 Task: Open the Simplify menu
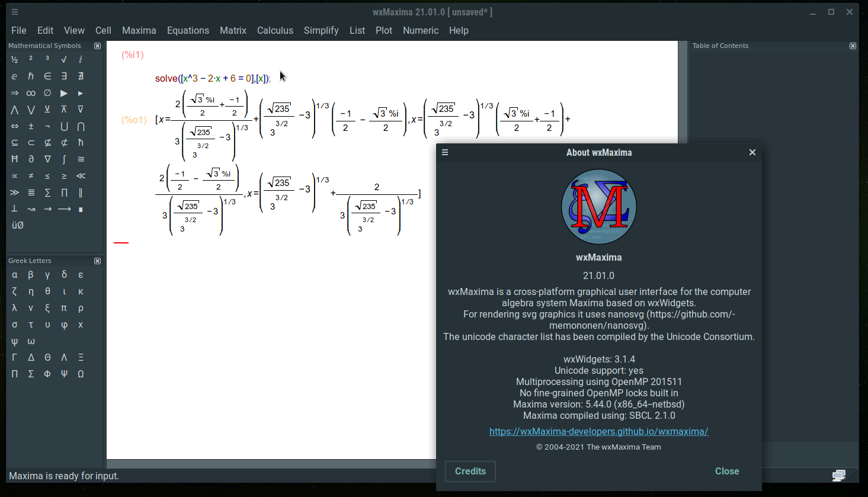click(321, 30)
